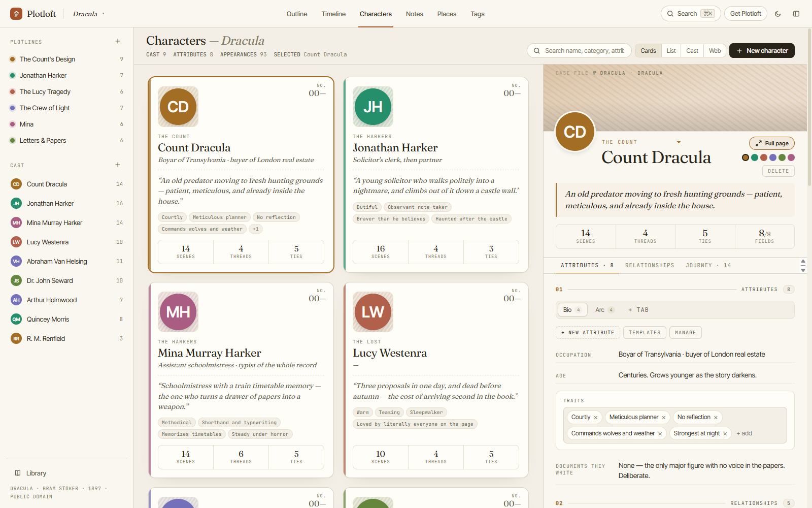
Task: Click the JS avatar beside Dr. John Seward
Action: click(x=16, y=280)
